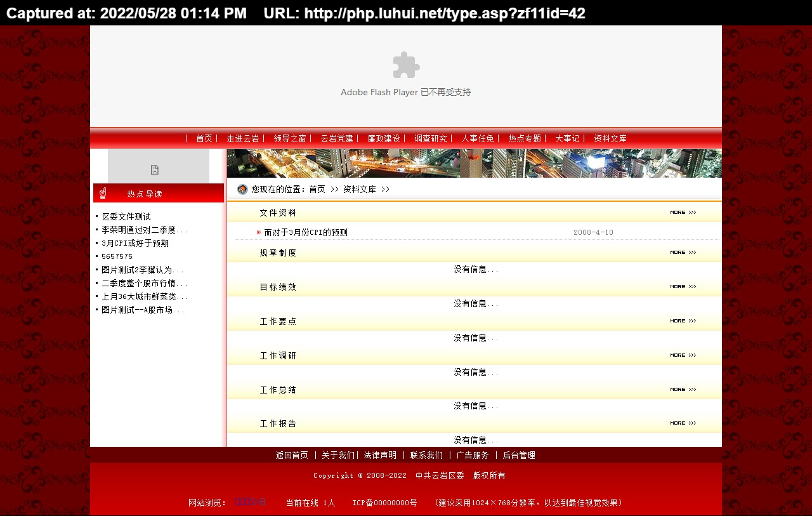812x516 pixels.
Task: Open the 热点专题 navigation item
Action: pos(525,138)
